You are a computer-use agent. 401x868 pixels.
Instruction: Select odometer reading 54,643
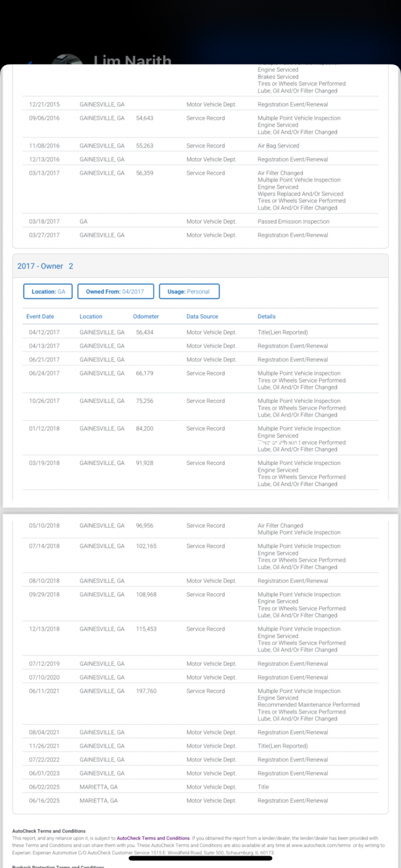(144, 118)
